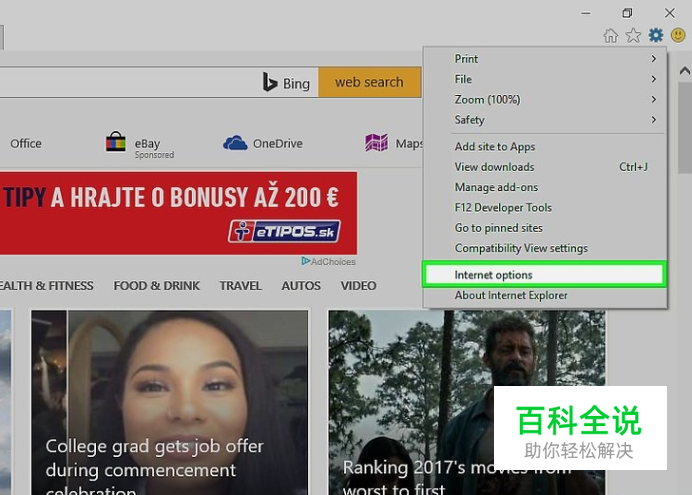Screen dimensions: 692x495
Task: Open the Ranking 2017's movies article
Action: click(x=466, y=402)
